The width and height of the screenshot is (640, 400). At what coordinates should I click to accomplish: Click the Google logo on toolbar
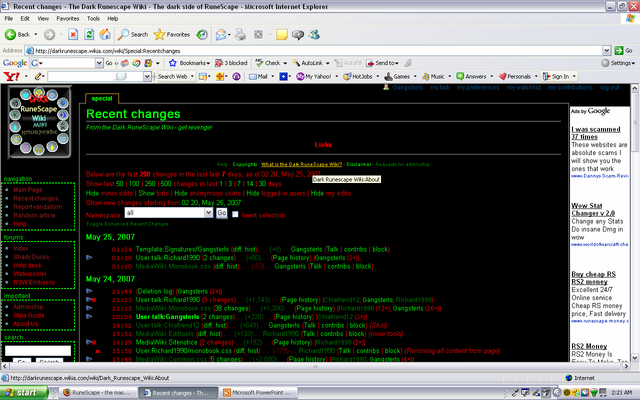click(15, 63)
